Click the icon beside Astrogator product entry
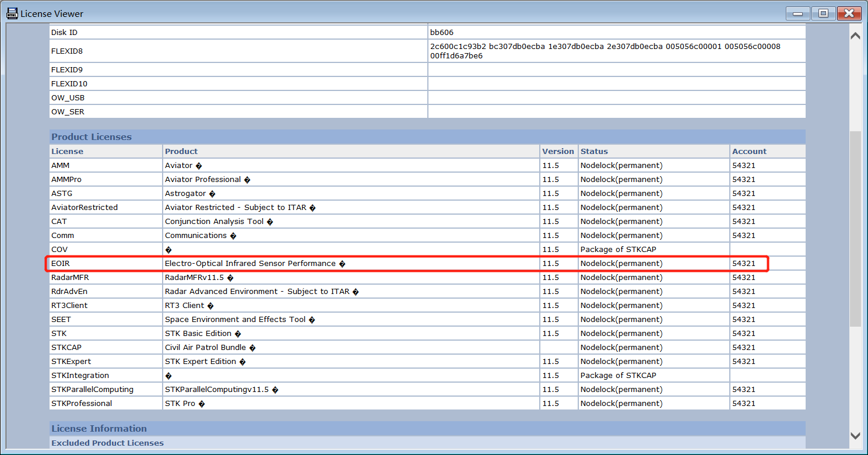Screen dimensions: 868x455 (x=213, y=193)
